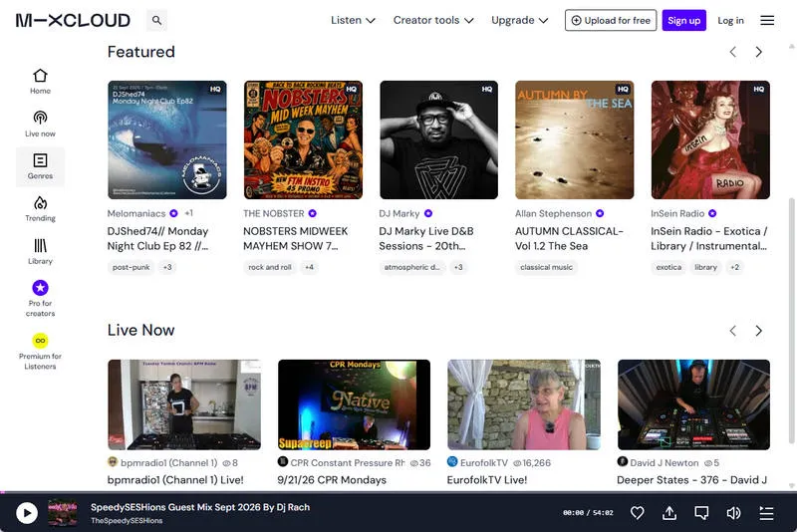Screen dimensions: 797x532
Task: Open InSein Radio profile link
Action: click(677, 213)
